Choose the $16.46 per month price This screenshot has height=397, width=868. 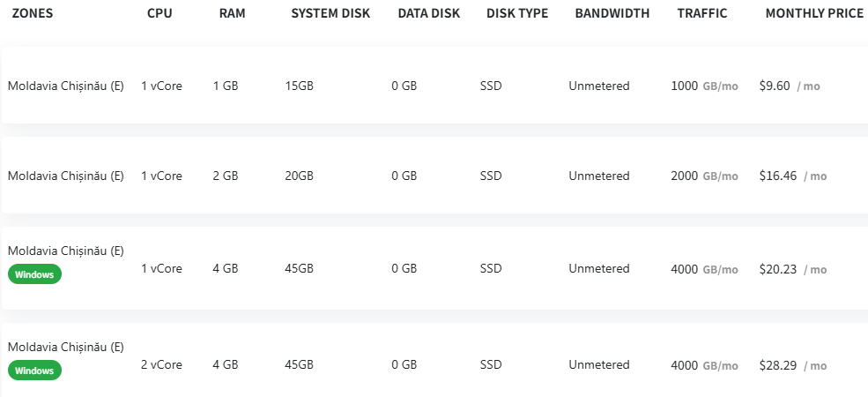pyautogui.click(x=778, y=176)
